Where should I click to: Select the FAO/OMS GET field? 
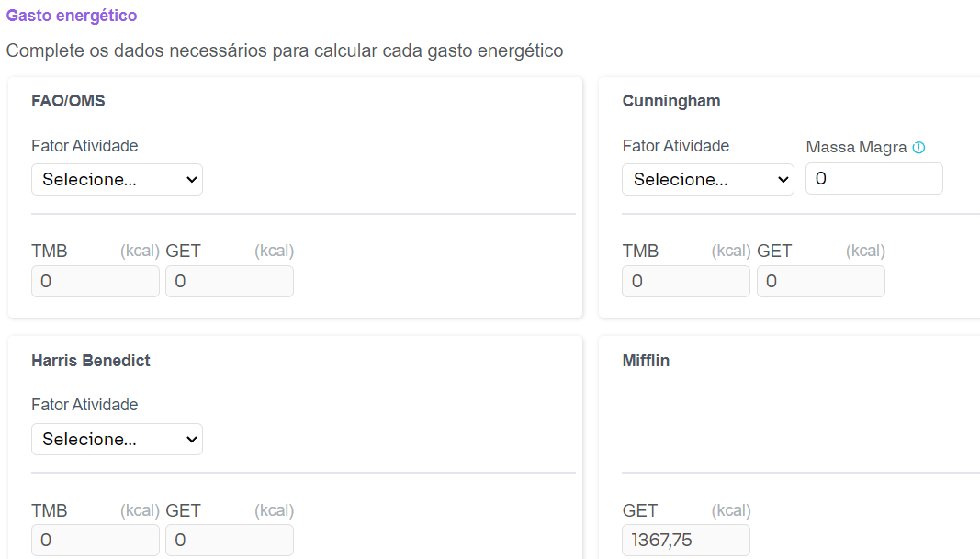click(x=230, y=282)
